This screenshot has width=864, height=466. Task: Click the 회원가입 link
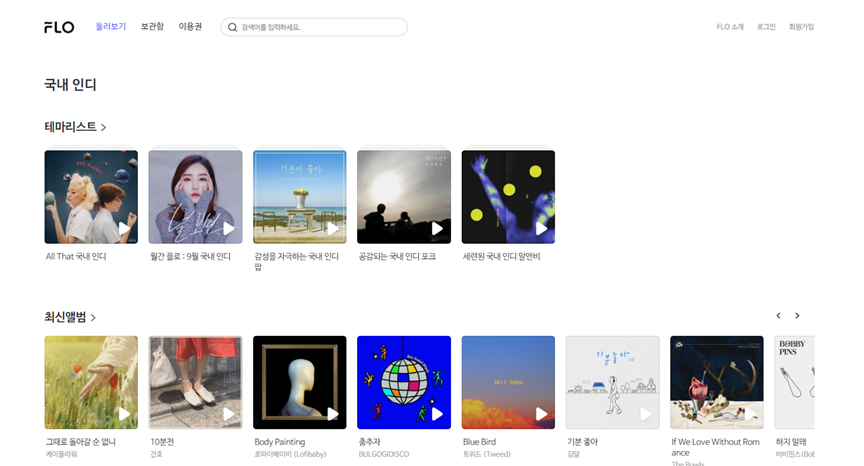[801, 26]
